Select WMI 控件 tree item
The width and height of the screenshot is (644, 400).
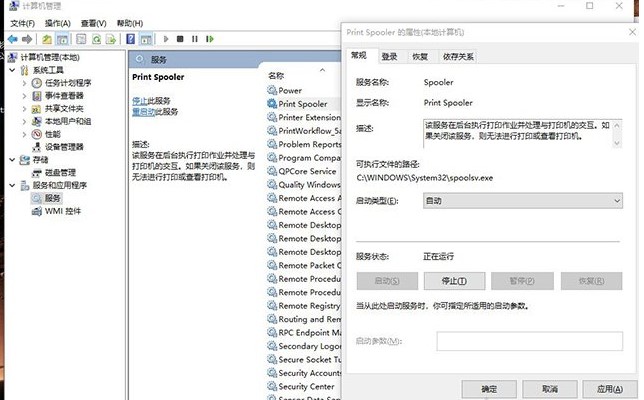[63, 211]
